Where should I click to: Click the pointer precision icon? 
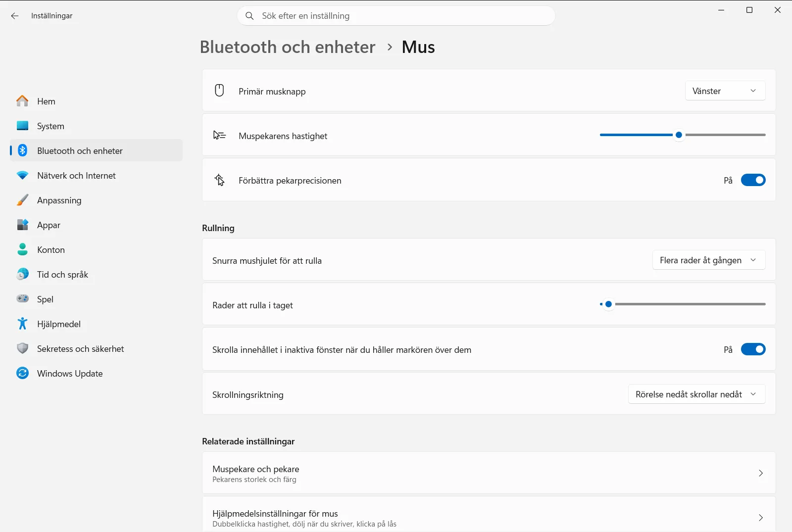(219, 180)
